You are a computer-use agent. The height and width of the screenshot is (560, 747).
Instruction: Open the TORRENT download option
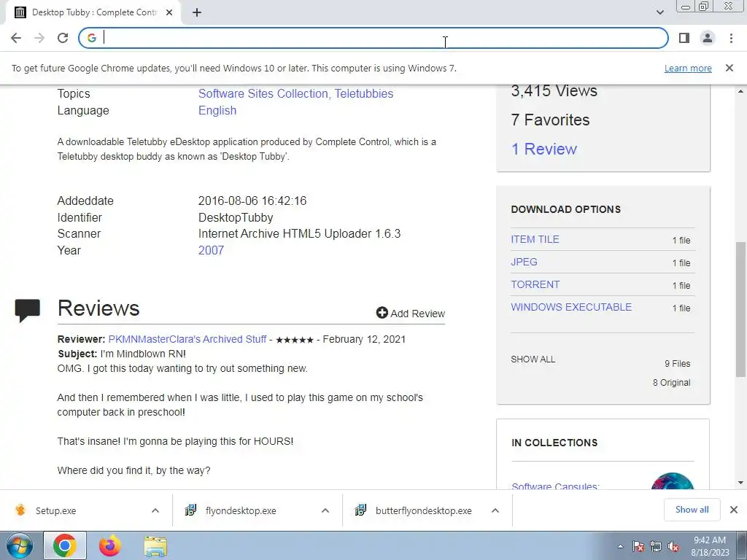535,284
